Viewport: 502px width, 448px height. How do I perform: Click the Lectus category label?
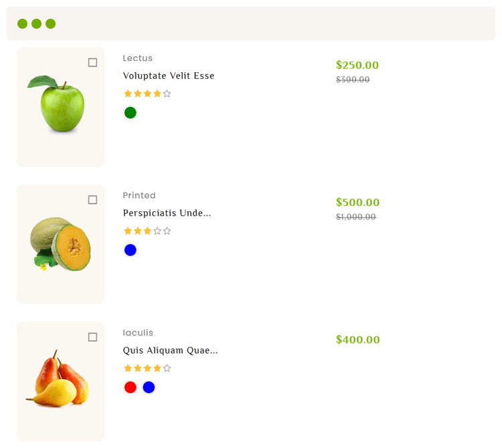pos(138,58)
